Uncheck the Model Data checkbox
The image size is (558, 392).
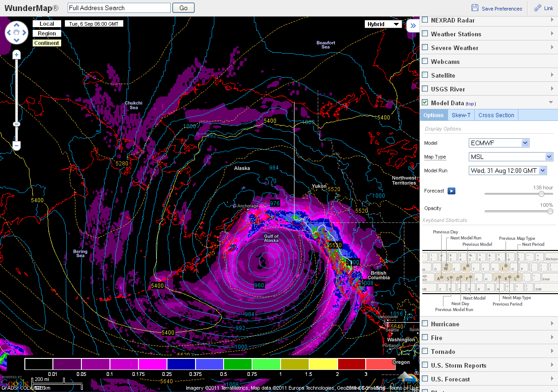(425, 102)
